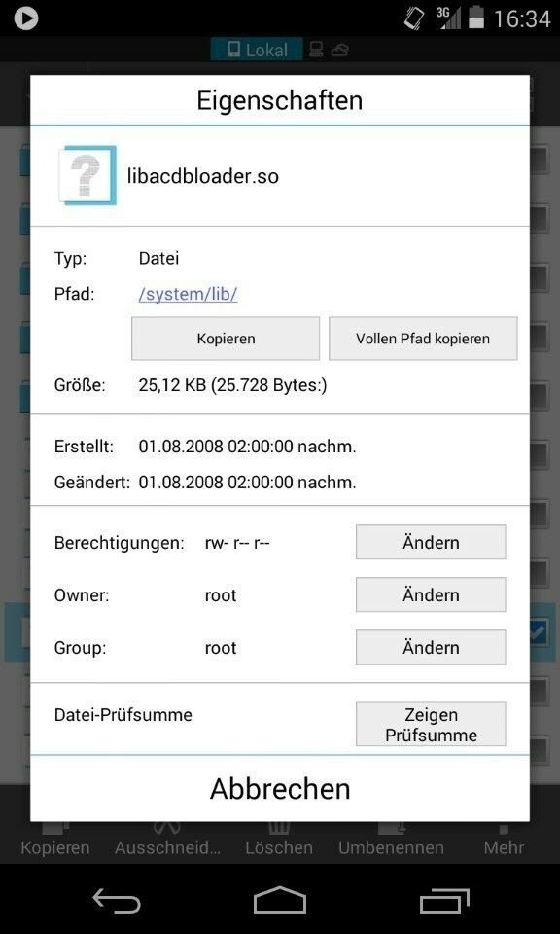Toggle the checked file checkbox behind dialog
Screen dimensions: 560x934
[x=539, y=632]
